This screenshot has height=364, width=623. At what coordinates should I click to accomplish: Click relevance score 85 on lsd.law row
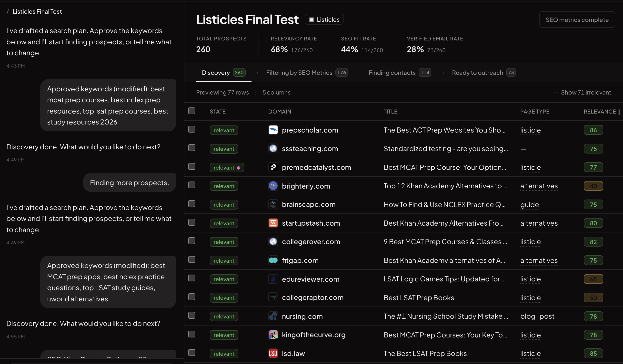point(593,354)
